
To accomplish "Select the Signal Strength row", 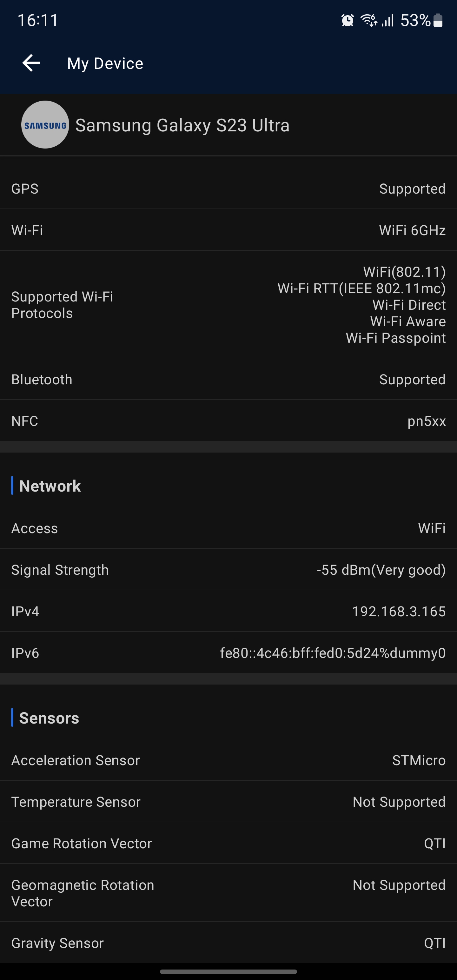I will coord(228,570).
